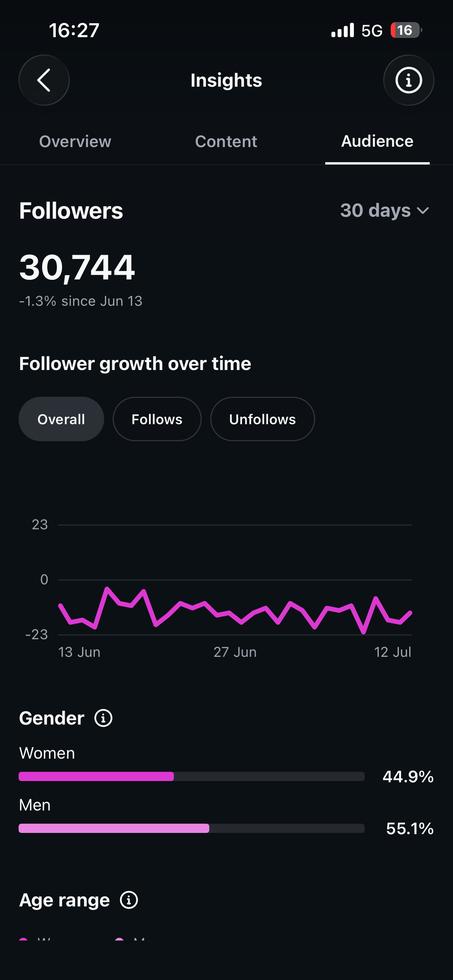Viewport: 453px width, 980px height.
Task: Switch chart to Unfollows filter
Action: pos(263,419)
